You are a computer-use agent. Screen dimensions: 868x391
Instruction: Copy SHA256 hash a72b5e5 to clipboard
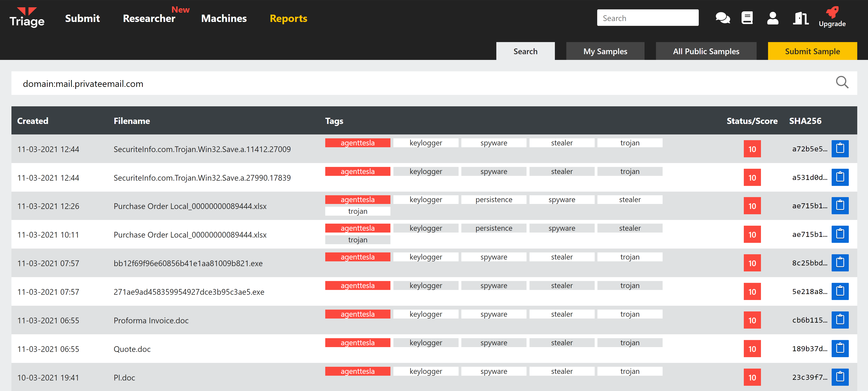point(840,149)
